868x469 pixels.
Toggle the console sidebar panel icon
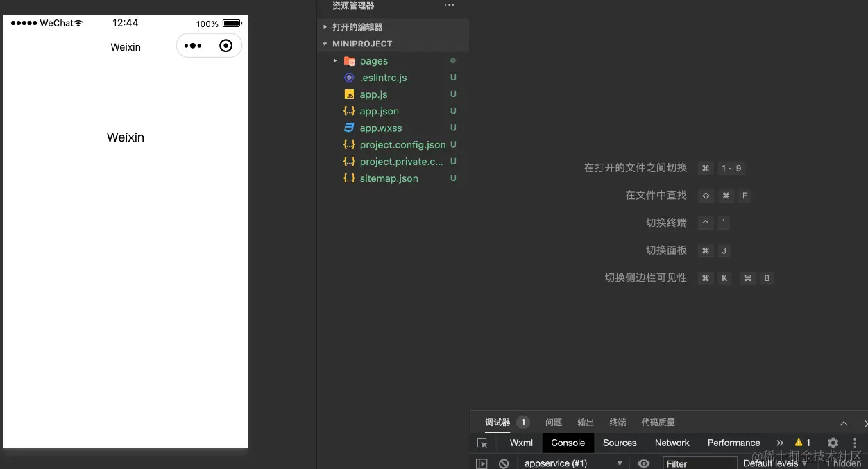[x=482, y=463]
